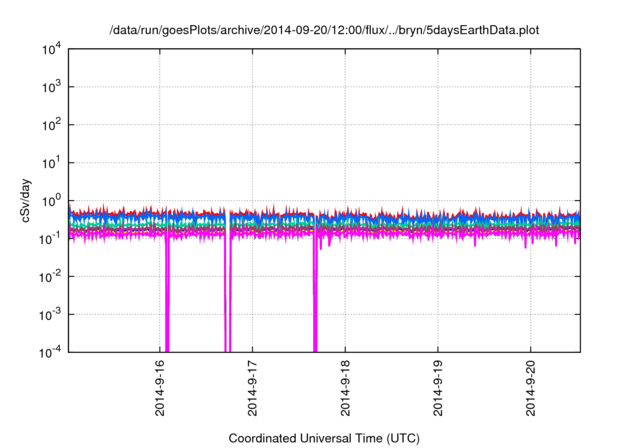Click the 10^1 y-axis tick label
Image resolution: width=640 pixels, height=448 pixels.
tap(51, 163)
